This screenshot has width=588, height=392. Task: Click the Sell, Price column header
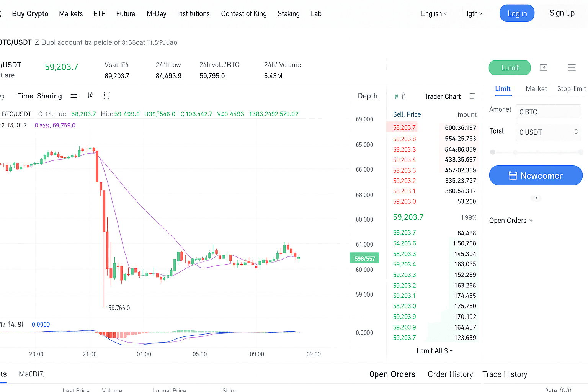[407, 114]
